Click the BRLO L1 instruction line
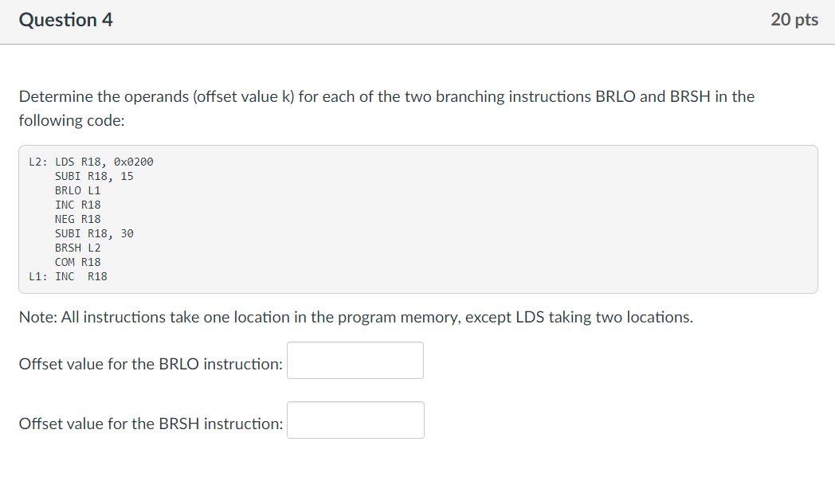This screenshot has width=835, height=504. coord(78,189)
